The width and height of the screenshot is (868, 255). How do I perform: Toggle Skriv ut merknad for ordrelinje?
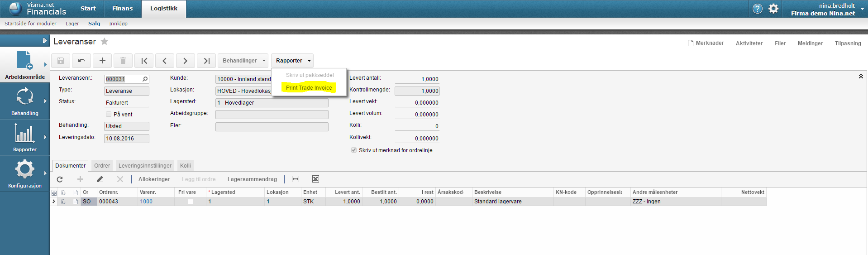tap(354, 150)
